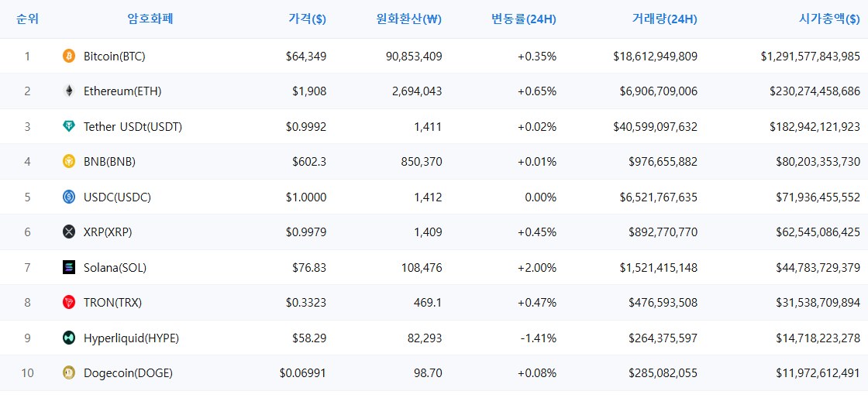Click Solana change rate +2.00%
The width and height of the screenshot is (868, 398).
click(537, 268)
